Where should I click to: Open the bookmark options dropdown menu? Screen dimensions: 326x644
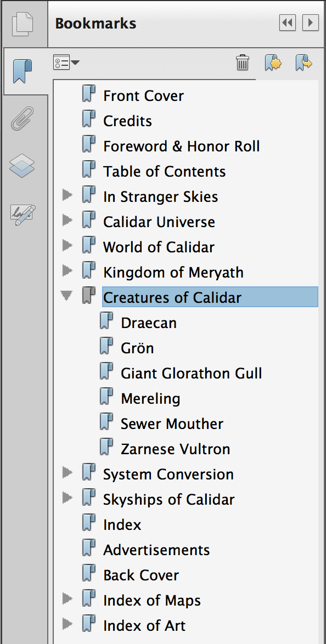point(66,63)
